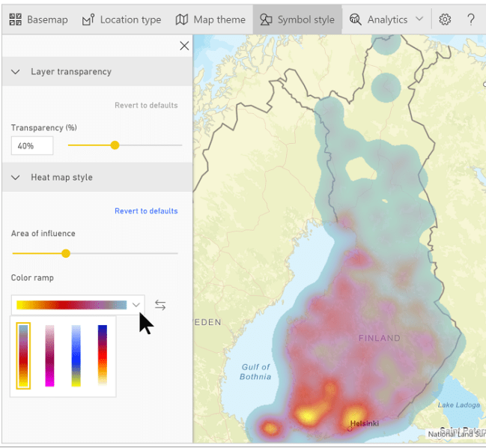Invert the color ramp with swap arrows icon

160,305
